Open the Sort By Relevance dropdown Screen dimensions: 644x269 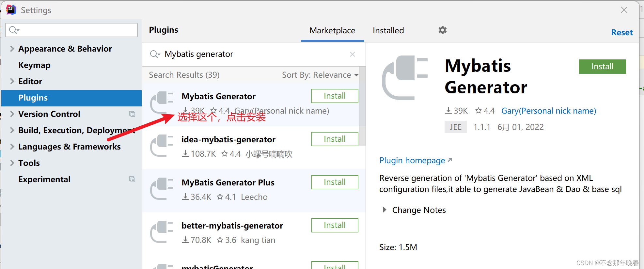tap(320, 75)
